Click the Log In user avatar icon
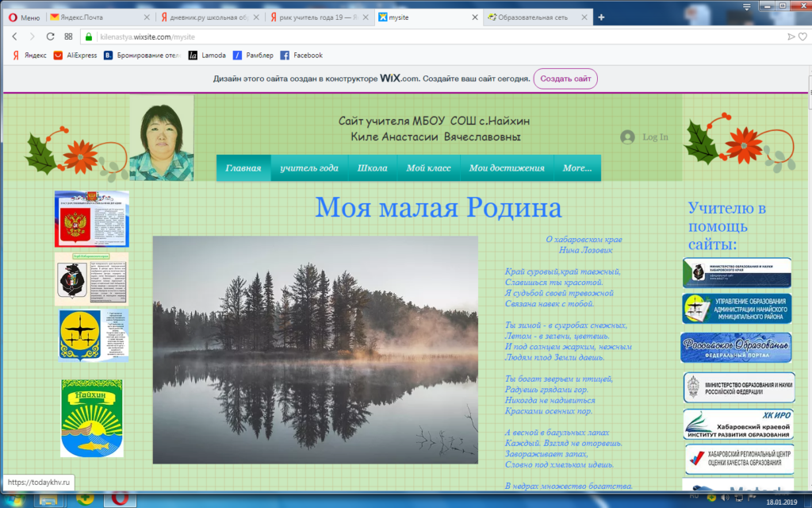This screenshot has height=508, width=812. point(627,137)
